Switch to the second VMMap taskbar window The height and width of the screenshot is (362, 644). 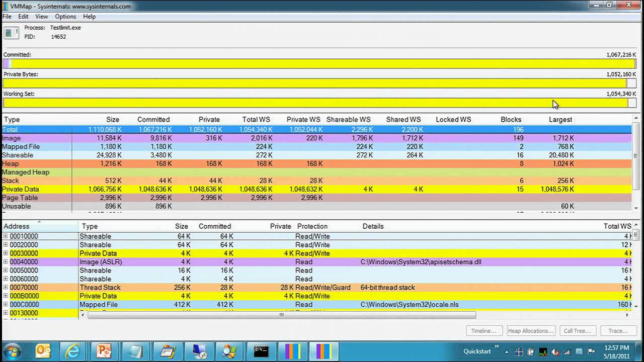coord(323,351)
